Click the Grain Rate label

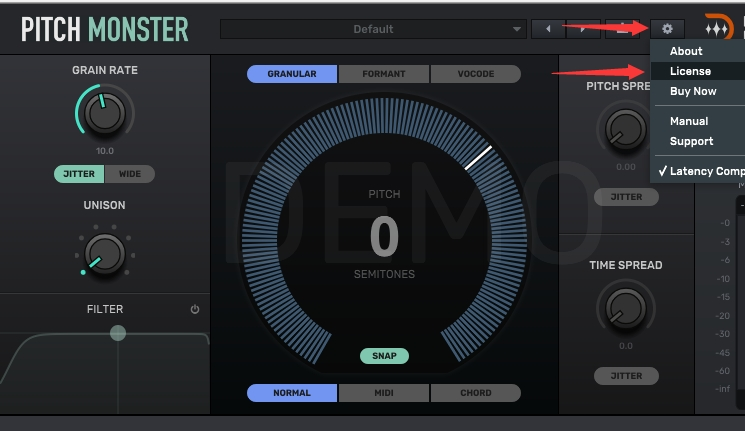(x=105, y=70)
